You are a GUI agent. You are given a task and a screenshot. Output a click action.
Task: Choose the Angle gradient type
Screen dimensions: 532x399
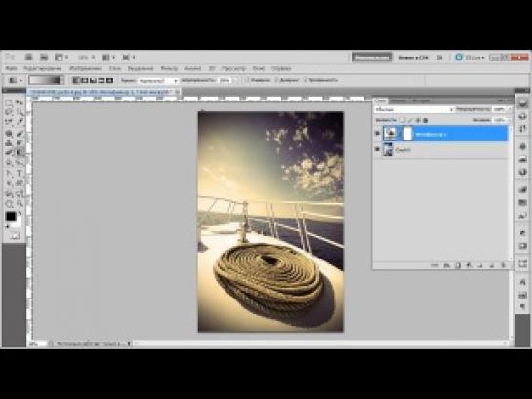(x=93, y=80)
